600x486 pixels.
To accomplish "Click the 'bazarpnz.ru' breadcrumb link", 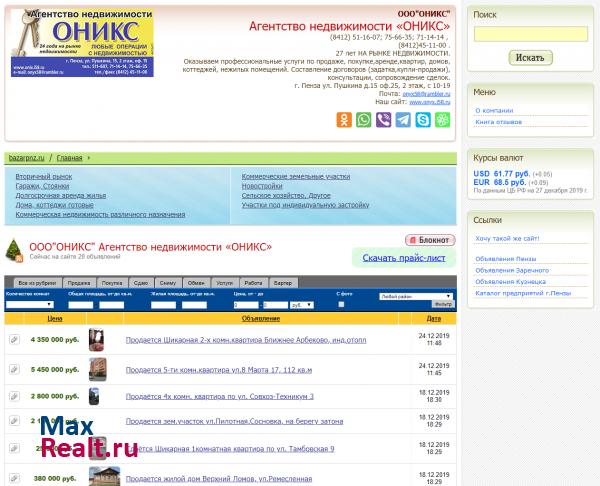I will (x=26, y=158).
